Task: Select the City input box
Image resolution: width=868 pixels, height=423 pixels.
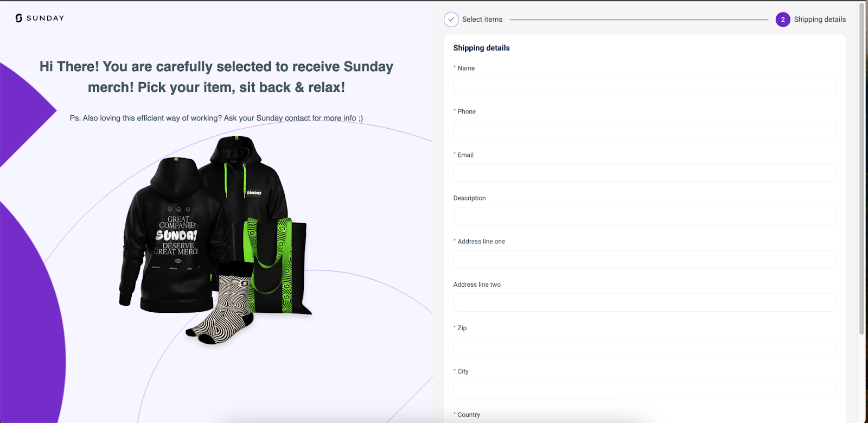Action: coord(644,389)
